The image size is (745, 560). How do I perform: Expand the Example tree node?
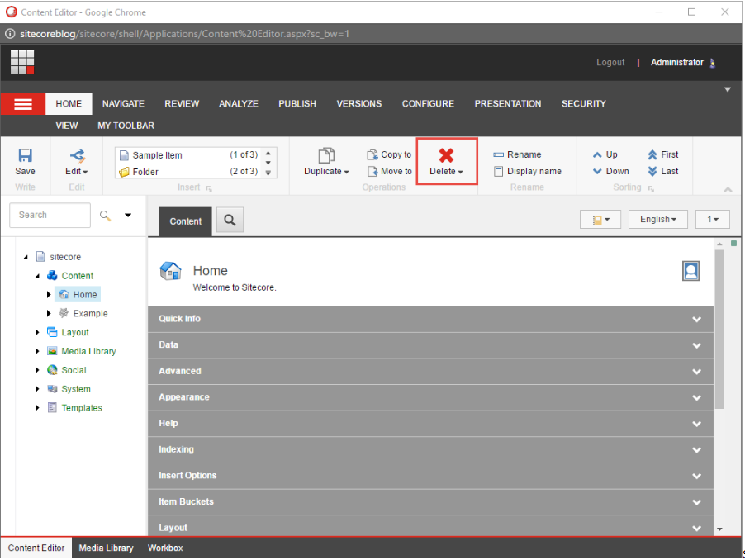tap(49, 314)
